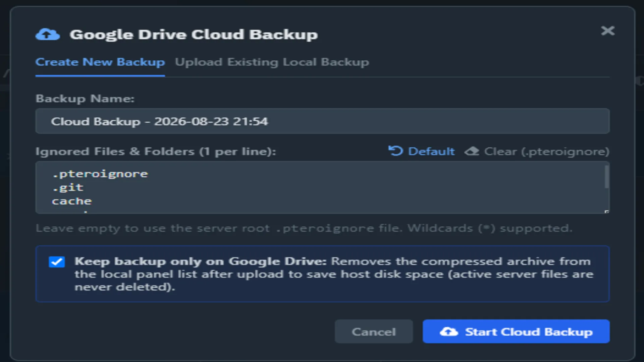Click the cloud icon on Start Cloud Backup
This screenshot has width=644, height=362.
click(449, 331)
